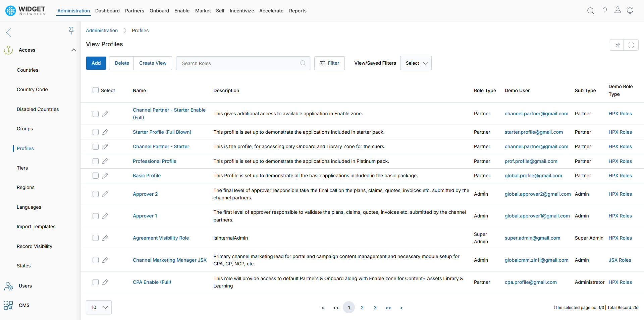Open the Filter panel

pos(329,63)
